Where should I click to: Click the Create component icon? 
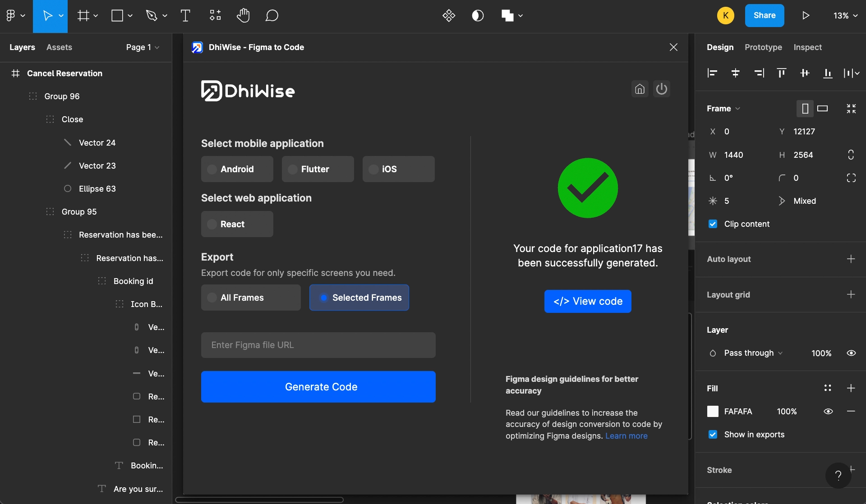pos(449,16)
